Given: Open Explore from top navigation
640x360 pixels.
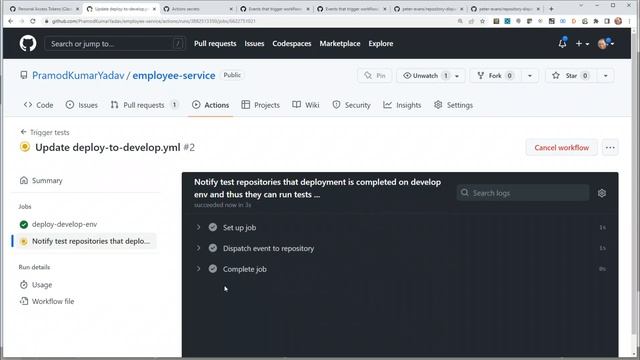Looking at the screenshot, I should 381,44.
